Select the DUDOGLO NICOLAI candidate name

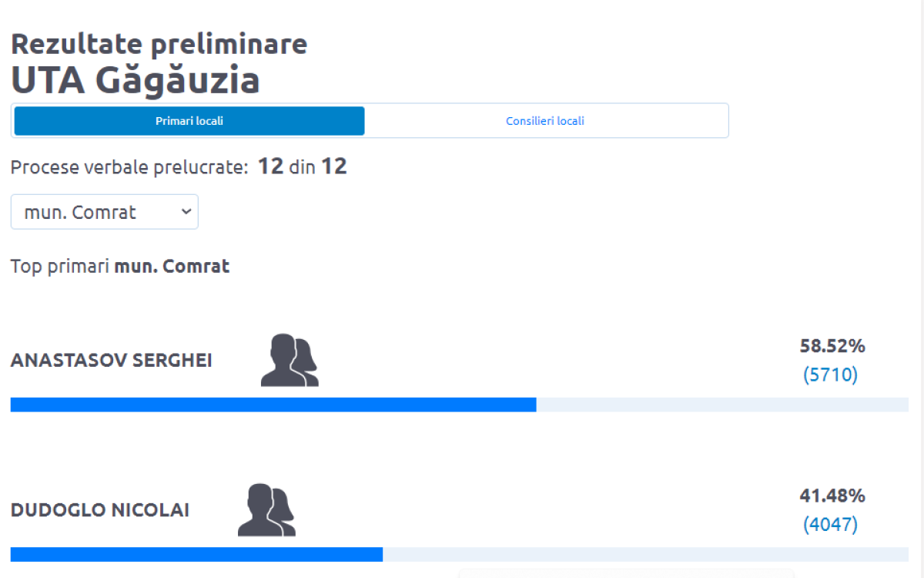click(100, 510)
